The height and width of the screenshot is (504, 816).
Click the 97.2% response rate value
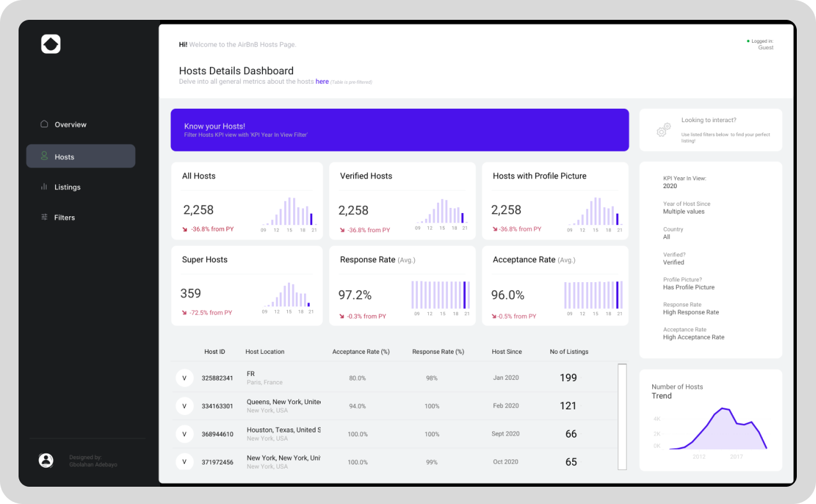click(355, 295)
